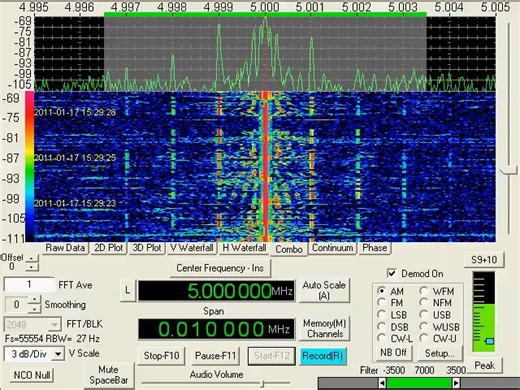Select CW-L demodulation mode
This screenshot has height=390, width=520.
[382, 338]
